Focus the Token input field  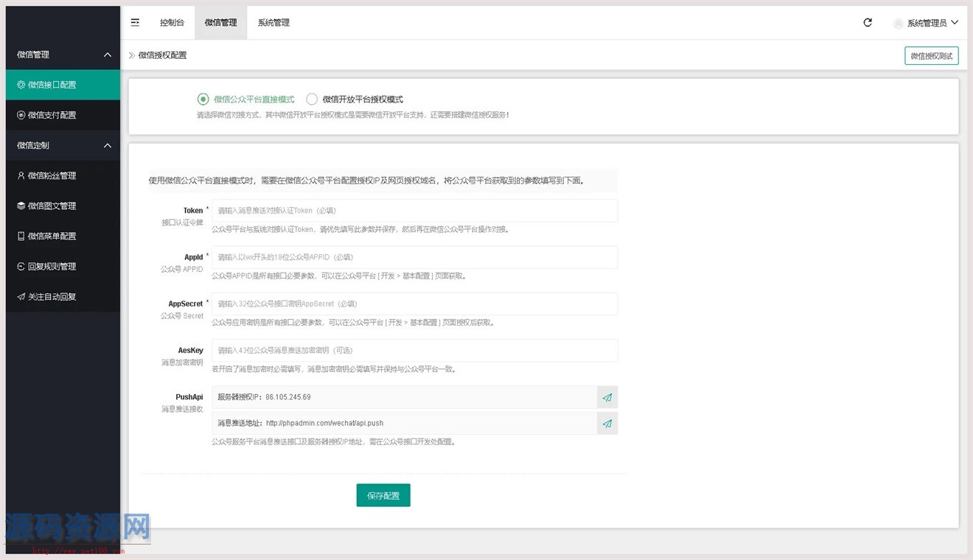(x=414, y=211)
